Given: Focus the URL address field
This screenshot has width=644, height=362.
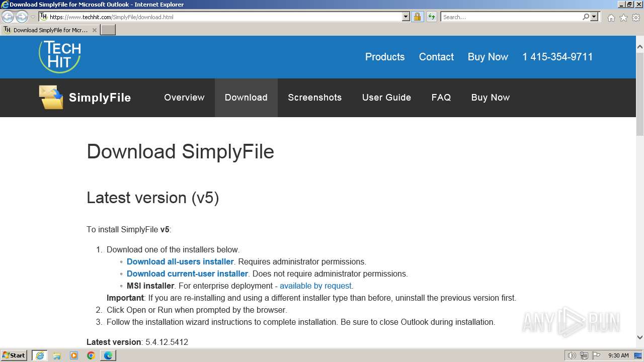Looking at the screenshot, I should pyautogui.click(x=225, y=17).
